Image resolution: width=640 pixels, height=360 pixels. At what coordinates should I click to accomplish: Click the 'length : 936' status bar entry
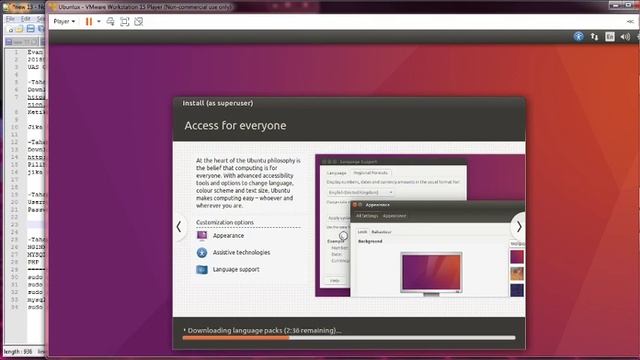click(18, 352)
